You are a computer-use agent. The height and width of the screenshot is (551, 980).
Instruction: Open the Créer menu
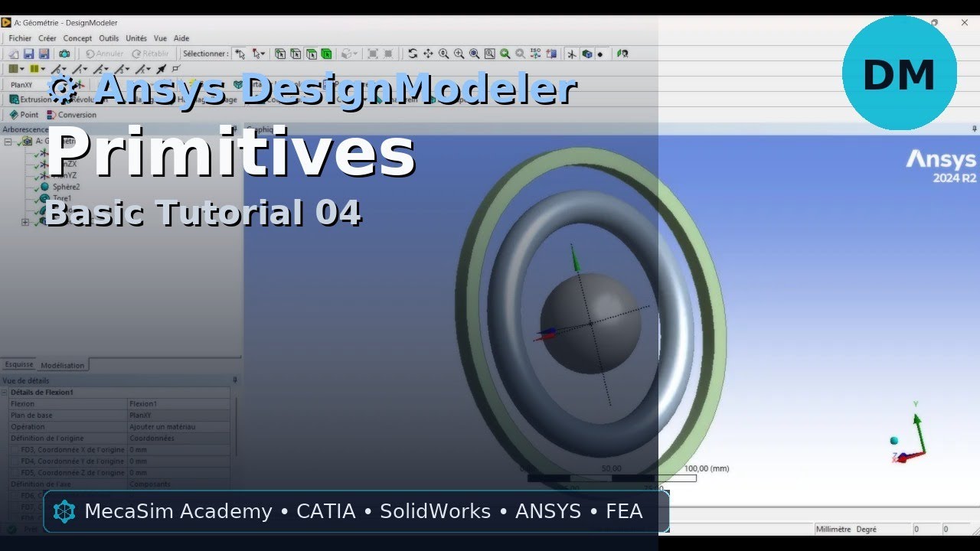47,38
